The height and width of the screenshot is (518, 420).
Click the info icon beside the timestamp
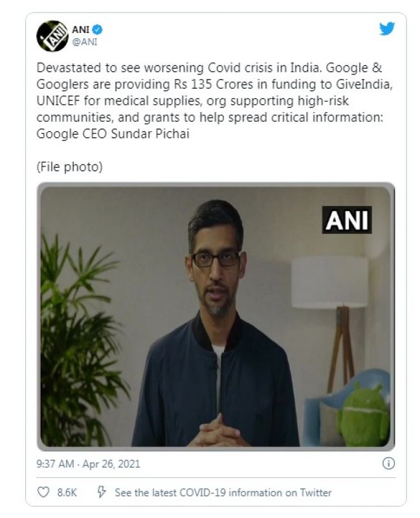pyautogui.click(x=389, y=464)
